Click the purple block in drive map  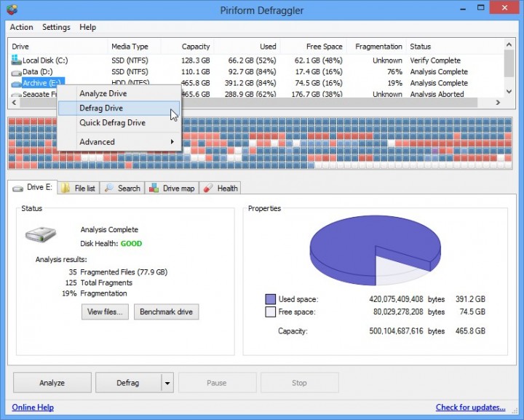(434, 151)
